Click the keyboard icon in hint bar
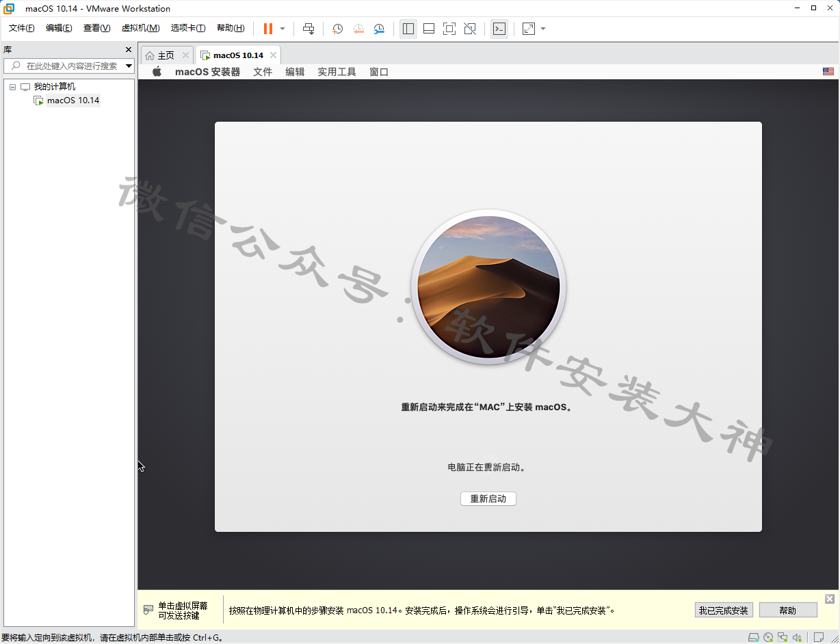840x644 pixels. (x=148, y=609)
